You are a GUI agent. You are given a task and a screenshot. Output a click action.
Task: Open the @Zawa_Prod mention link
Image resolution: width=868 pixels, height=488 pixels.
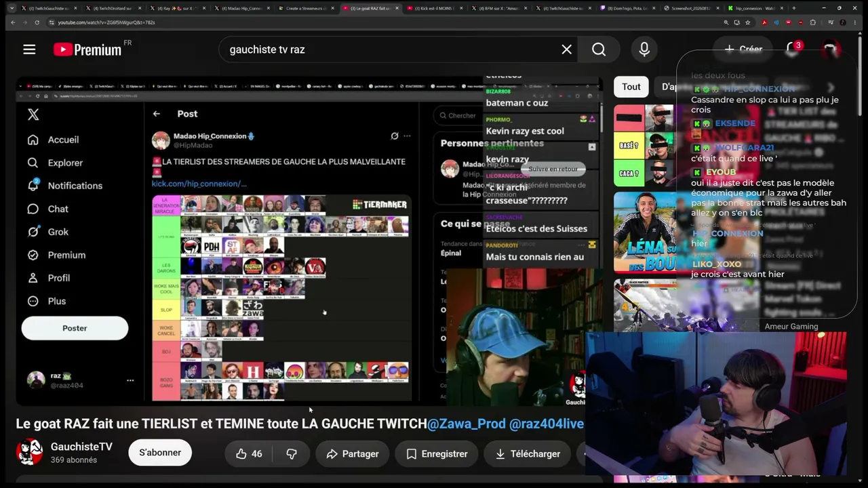(x=467, y=424)
